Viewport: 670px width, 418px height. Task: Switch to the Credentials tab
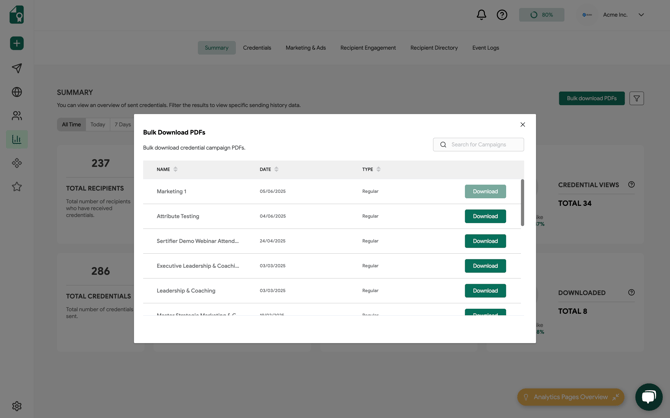click(x=257, y=48)
